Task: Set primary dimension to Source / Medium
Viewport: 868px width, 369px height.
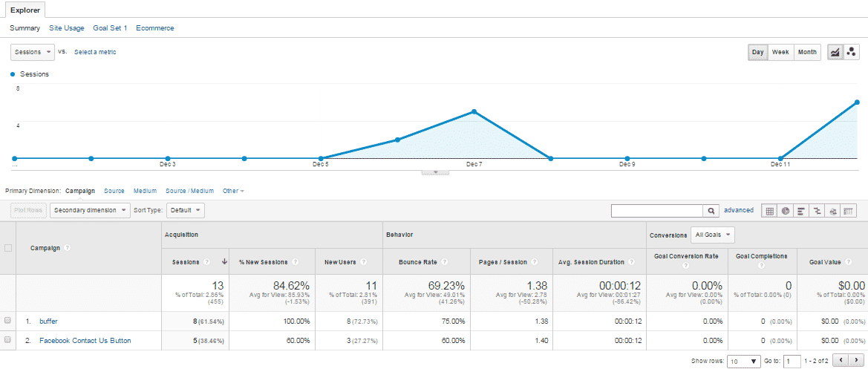Action: click(189, 191)
